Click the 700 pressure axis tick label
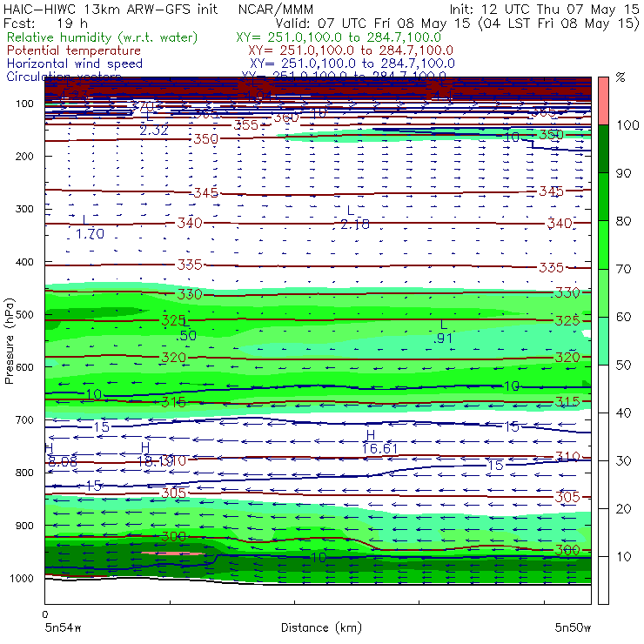 pos(24,419)
